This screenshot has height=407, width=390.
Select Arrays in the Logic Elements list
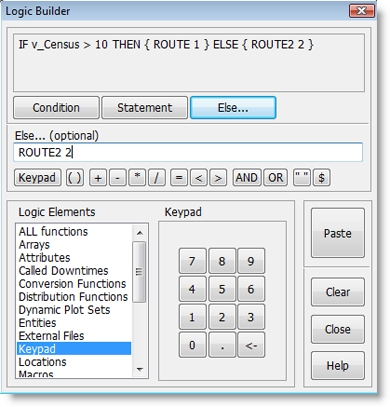pyautogui.click(x=74, y=244)
